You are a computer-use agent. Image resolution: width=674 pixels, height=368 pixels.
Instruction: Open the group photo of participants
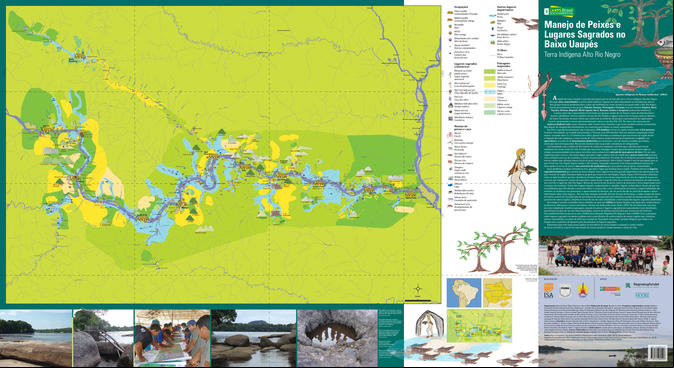click(606, 255)
